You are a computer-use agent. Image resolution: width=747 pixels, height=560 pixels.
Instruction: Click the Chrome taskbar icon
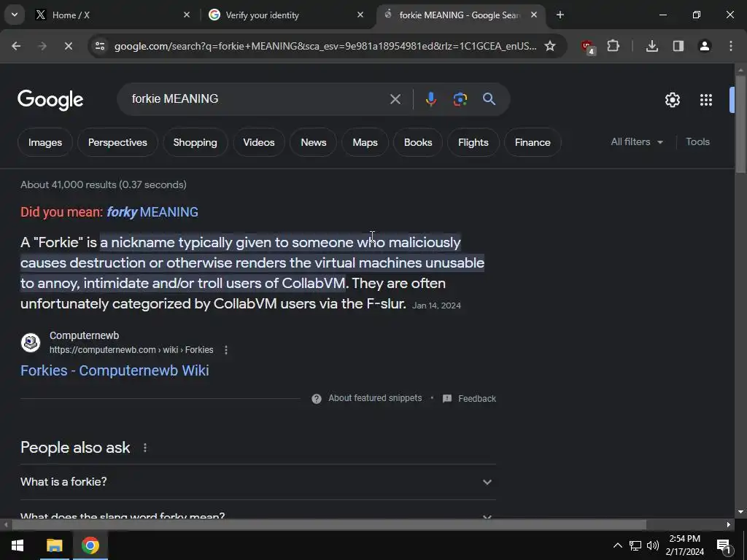(x=90, y=545)
